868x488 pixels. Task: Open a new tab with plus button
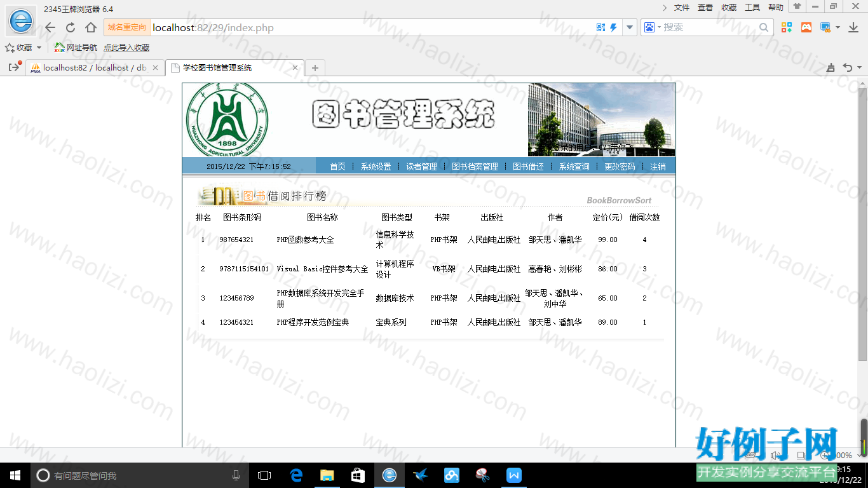coord(315,67)
